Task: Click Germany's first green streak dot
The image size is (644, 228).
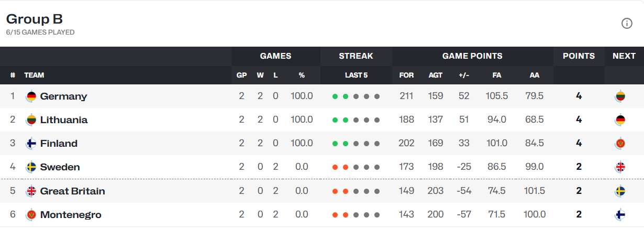Action: (x=335, y=96)
